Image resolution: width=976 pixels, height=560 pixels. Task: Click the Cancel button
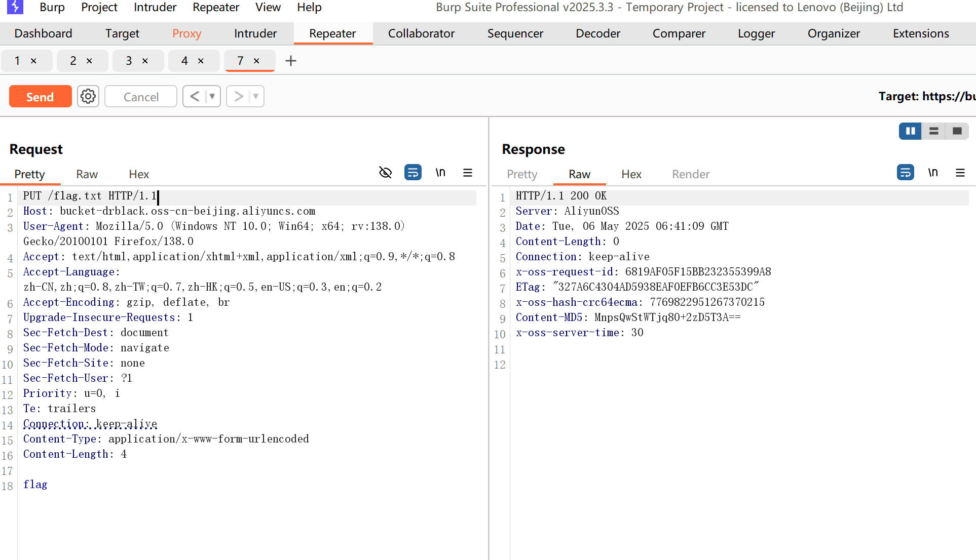tap(141, 96)
